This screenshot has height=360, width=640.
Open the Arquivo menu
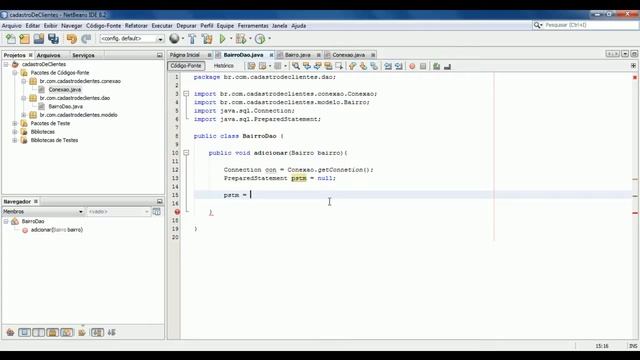(11, 26)
